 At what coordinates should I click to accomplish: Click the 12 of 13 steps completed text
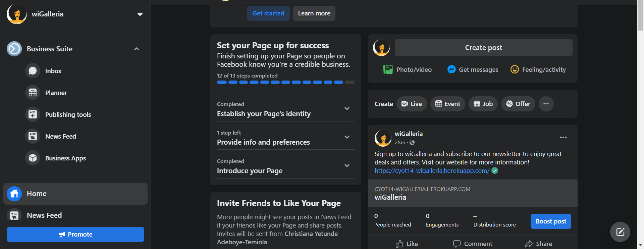click(247, 76)
